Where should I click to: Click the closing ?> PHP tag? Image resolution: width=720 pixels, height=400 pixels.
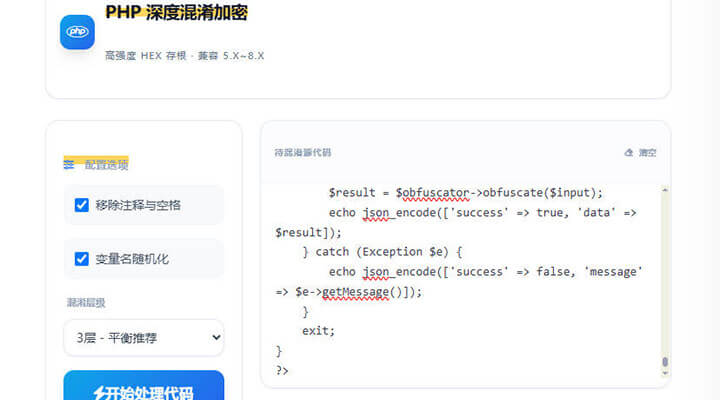pos(281,370)
